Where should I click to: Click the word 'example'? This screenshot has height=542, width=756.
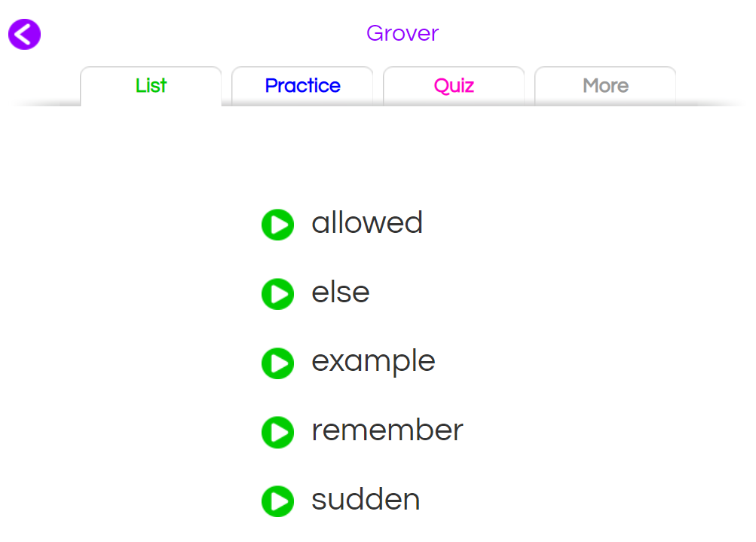click(x=373, y=362)
